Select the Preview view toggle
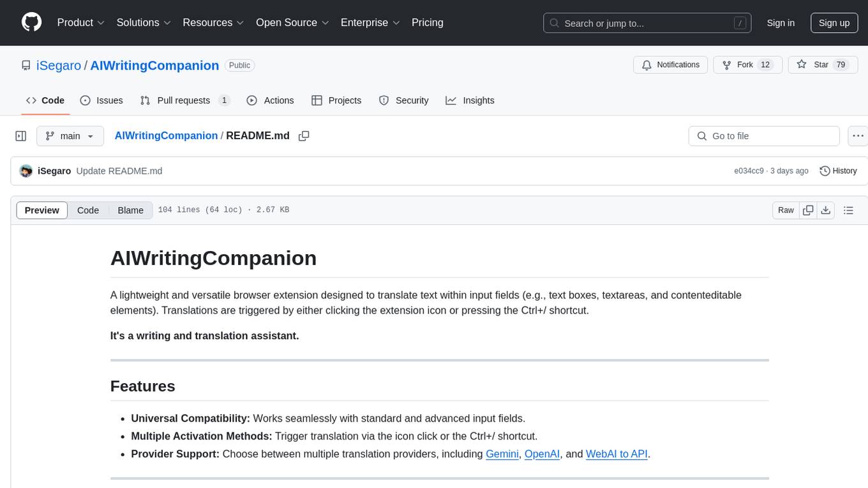The image size is (868, 488). (42, 210)
